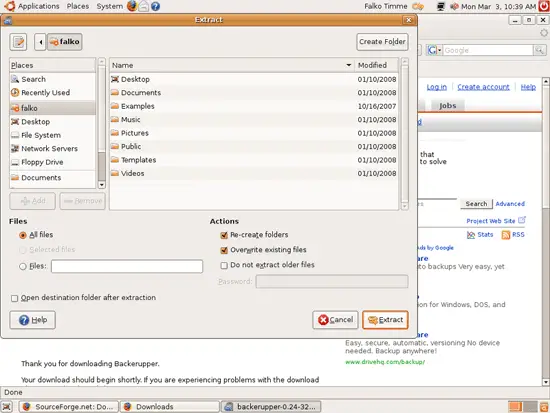The image size is (550, 413).
Task: Open the System menu
Action: [x=110, y=6]
